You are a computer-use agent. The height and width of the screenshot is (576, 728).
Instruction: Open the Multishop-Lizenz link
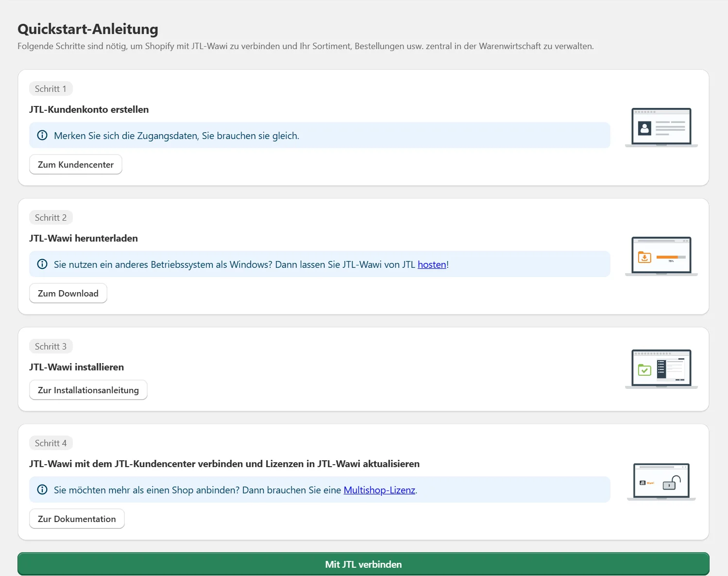point(379,490)
